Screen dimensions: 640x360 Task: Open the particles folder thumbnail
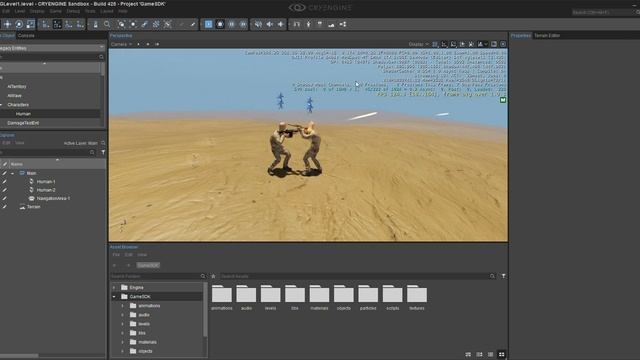(x=368, y=298)
